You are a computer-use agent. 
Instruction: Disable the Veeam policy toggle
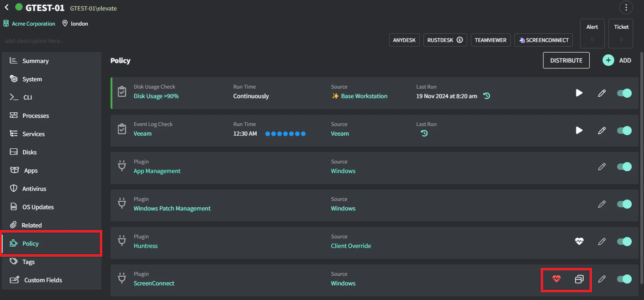624,130
